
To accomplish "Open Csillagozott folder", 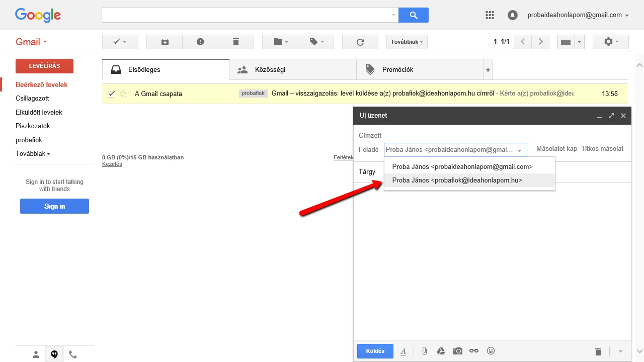I will 32,98.
